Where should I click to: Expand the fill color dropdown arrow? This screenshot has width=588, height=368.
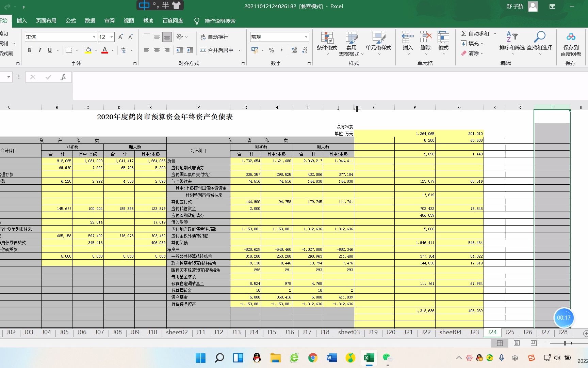click(96, 50)
